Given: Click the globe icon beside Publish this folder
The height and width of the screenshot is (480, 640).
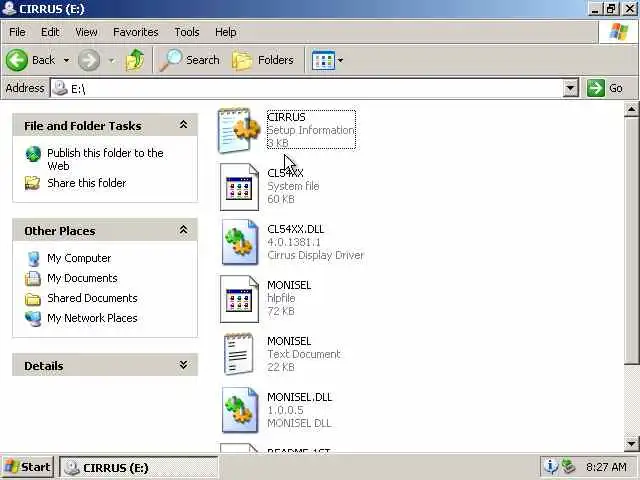Looking at the screenshot, I should coord(33,154).
